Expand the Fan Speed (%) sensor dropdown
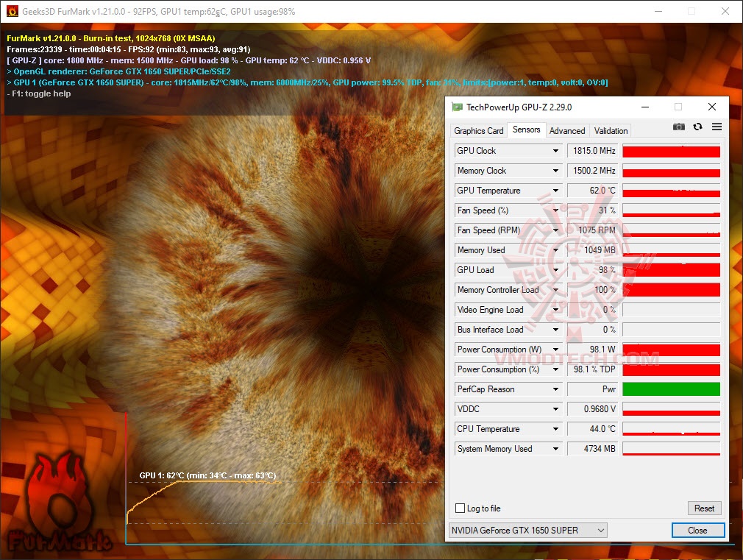The image size is (743, 560). pyautogui.click(x=555, y=210)
